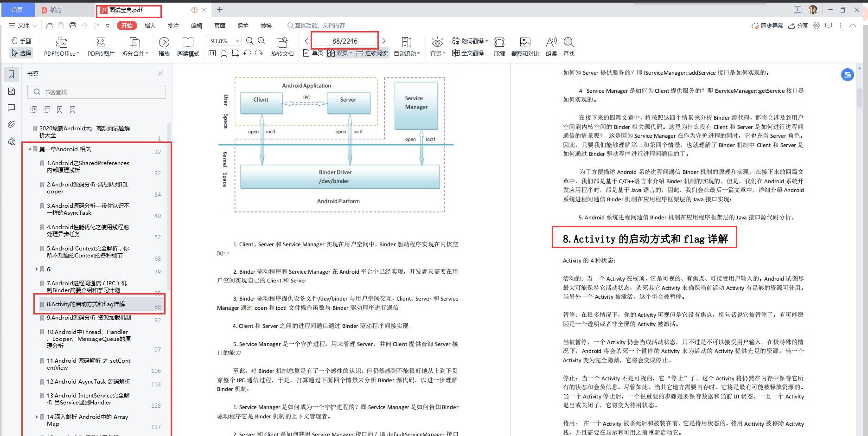Zoom in with the plus magnifier
This screenshot has height=436, width=868.
click(x=262, y=41)
